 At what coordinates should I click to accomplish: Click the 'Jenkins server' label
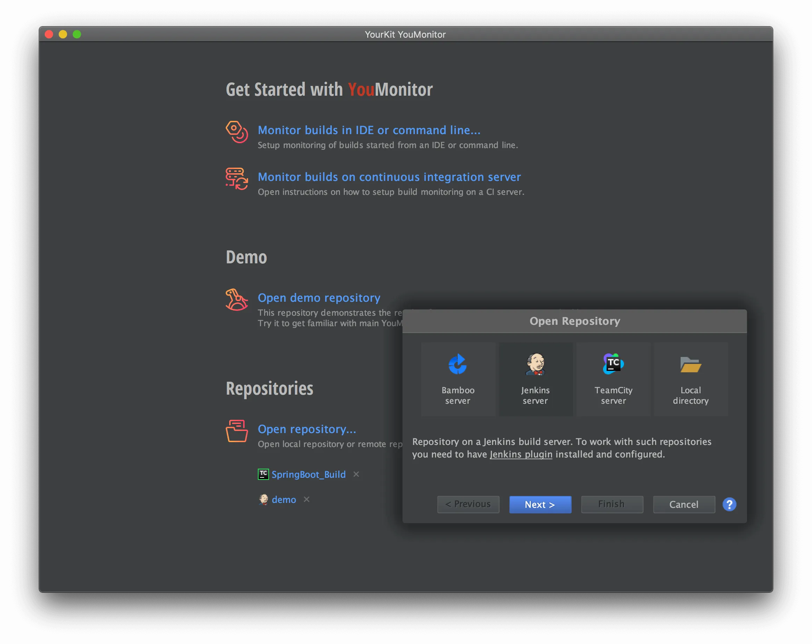pyautogui.click(x=535, y=396)
